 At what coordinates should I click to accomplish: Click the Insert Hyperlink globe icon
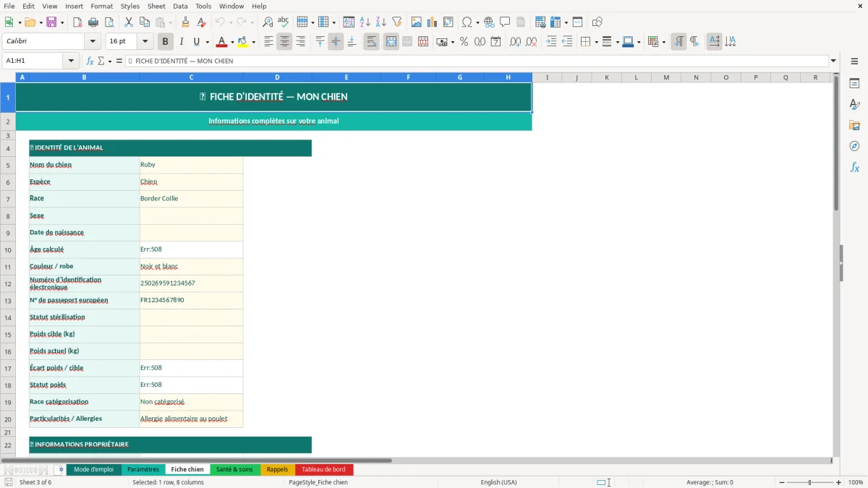489,22
